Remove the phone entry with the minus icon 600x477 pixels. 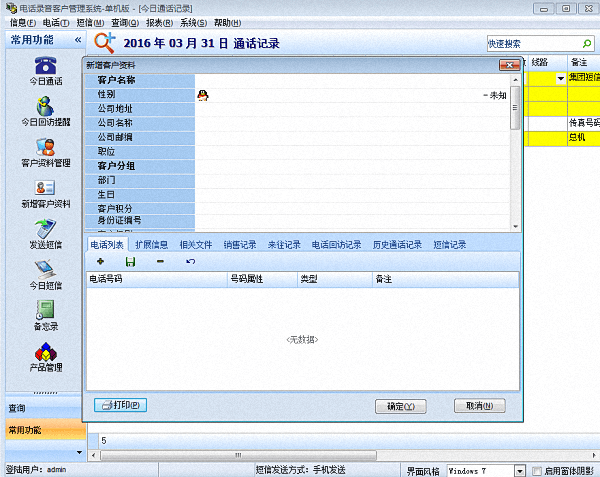[160, 261]
